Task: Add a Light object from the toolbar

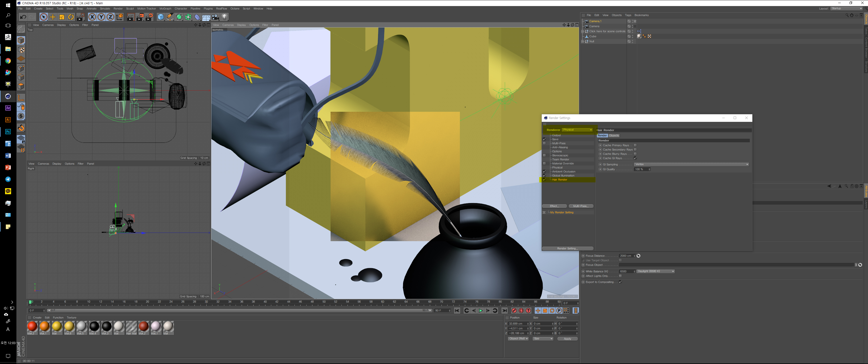Action: tap(225, 17)
